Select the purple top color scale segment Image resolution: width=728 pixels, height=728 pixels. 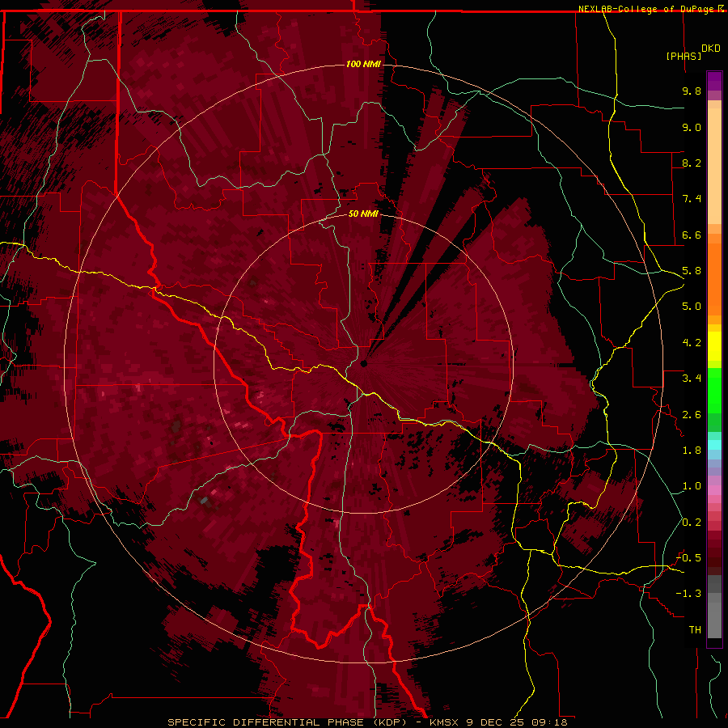[x=714, y=81]
